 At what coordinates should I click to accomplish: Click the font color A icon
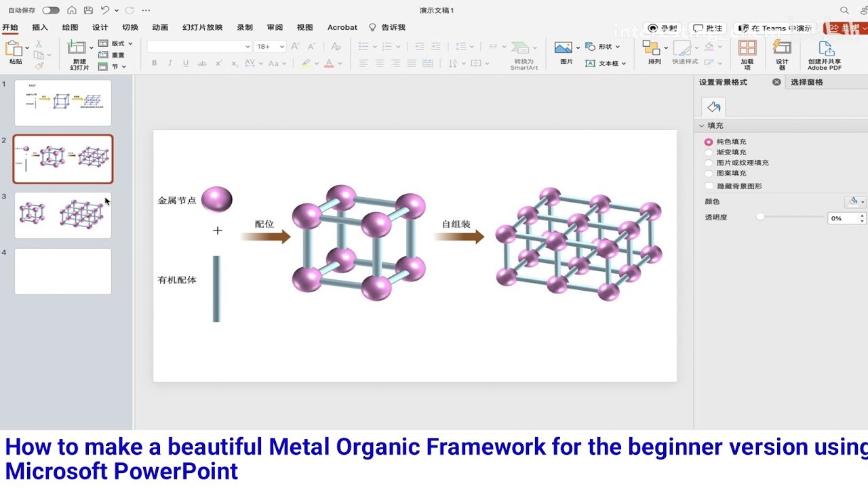pos(329,63)
